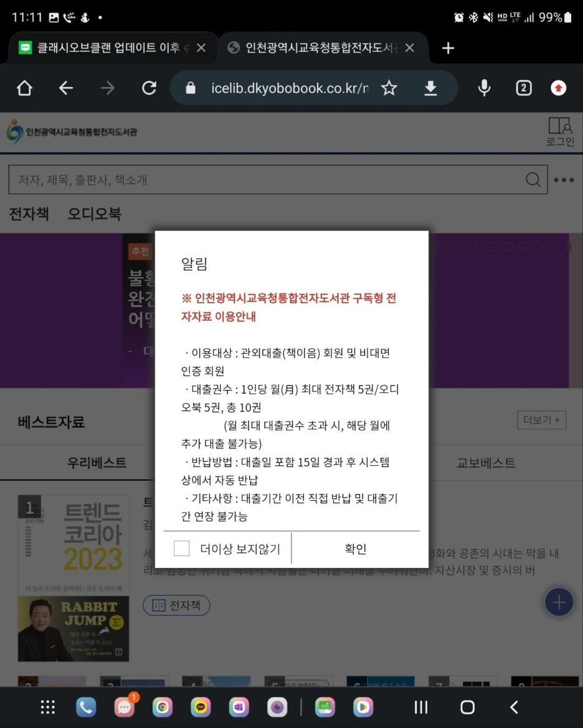583x728 pixels.
Task: Switch to 오디오북 menu
Action: tap(94, 214)
